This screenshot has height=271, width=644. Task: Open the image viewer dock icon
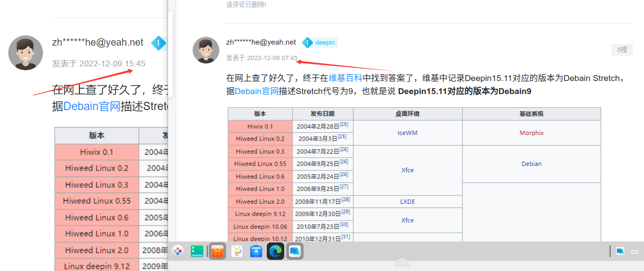(x=294, y=251)
